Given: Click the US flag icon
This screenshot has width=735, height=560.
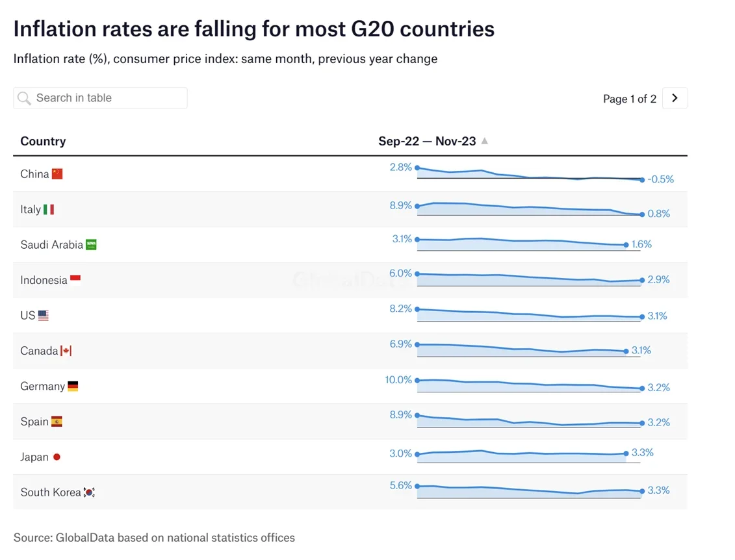Looking at the screenshot, I should point(44,316).
